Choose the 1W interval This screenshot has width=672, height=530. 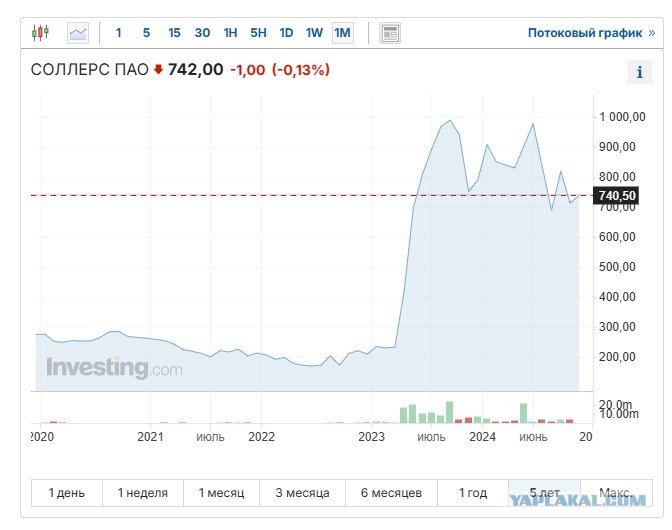[314, 33]
